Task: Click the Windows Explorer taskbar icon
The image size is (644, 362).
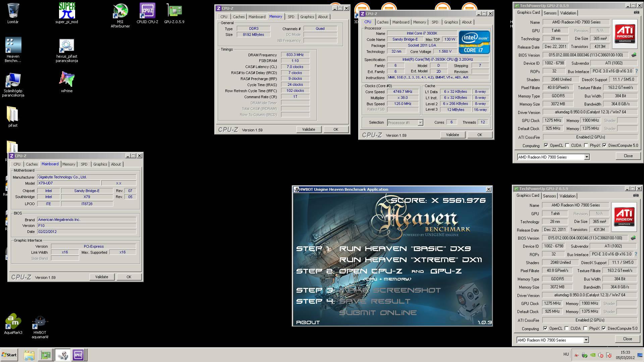Action: [29, 355]
